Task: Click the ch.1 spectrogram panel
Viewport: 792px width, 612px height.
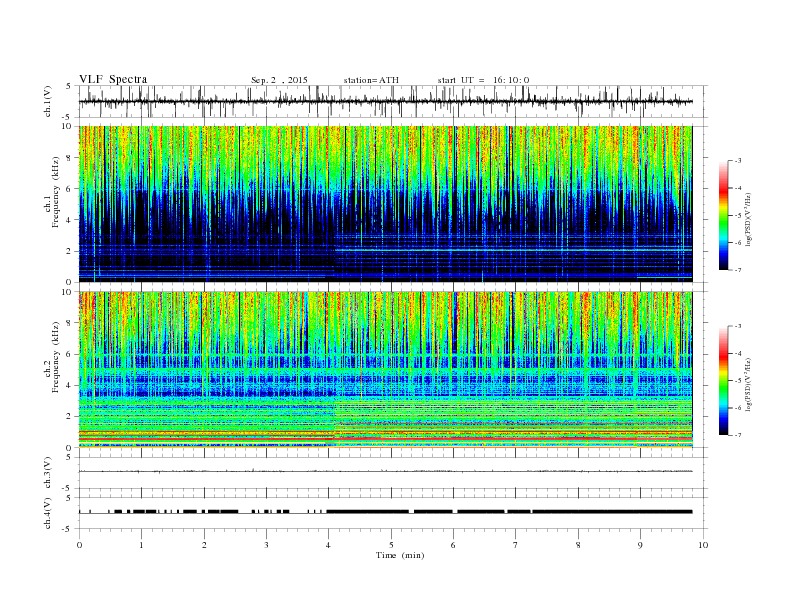Action: pos(385,204)
